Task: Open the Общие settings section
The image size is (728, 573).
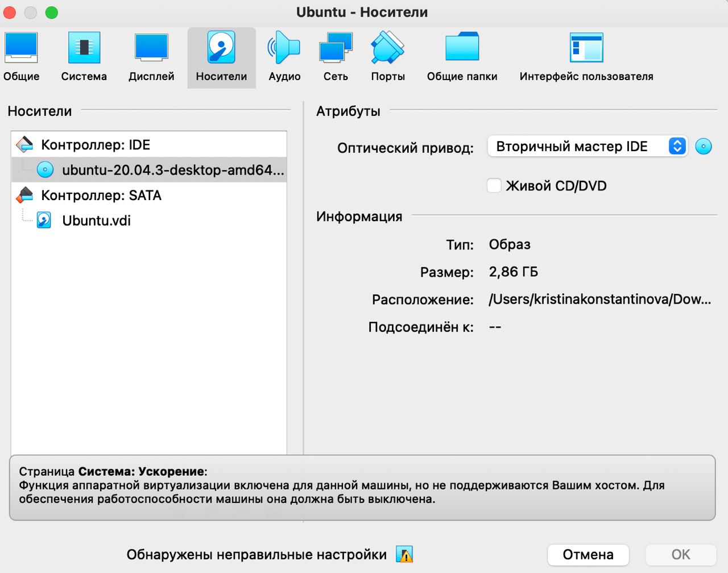Action: (x=22, y=57)
